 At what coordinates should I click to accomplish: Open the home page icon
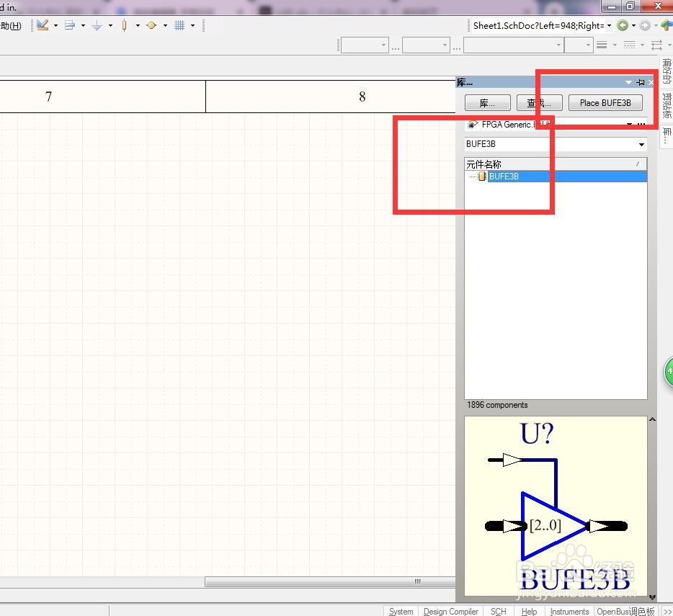pos(667,26)
